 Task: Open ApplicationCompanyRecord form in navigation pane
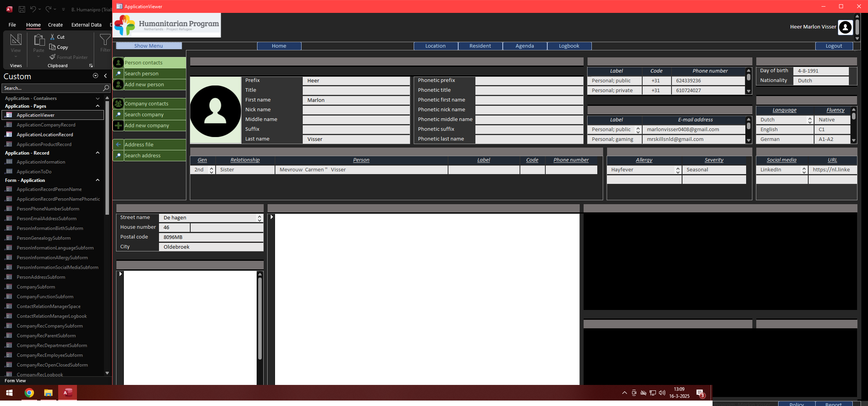tap(46, 125)
